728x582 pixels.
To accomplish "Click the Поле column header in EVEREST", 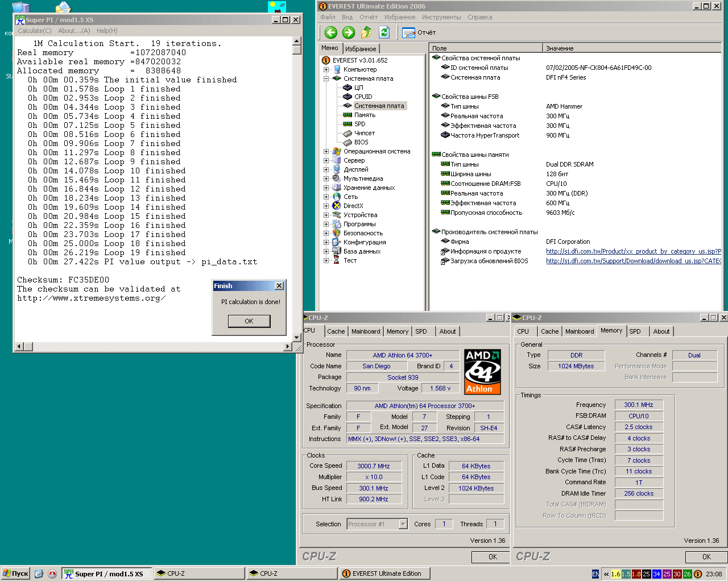I will 486,48.
